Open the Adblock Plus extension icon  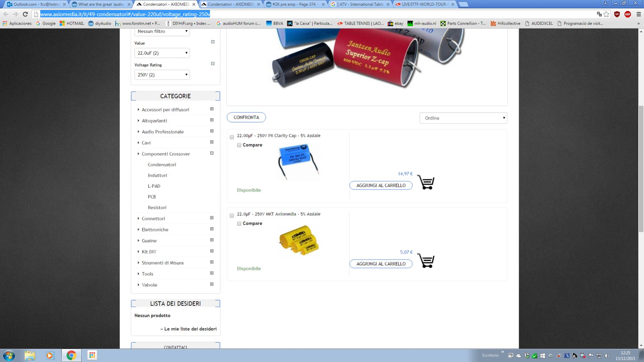tap(628, 14)
